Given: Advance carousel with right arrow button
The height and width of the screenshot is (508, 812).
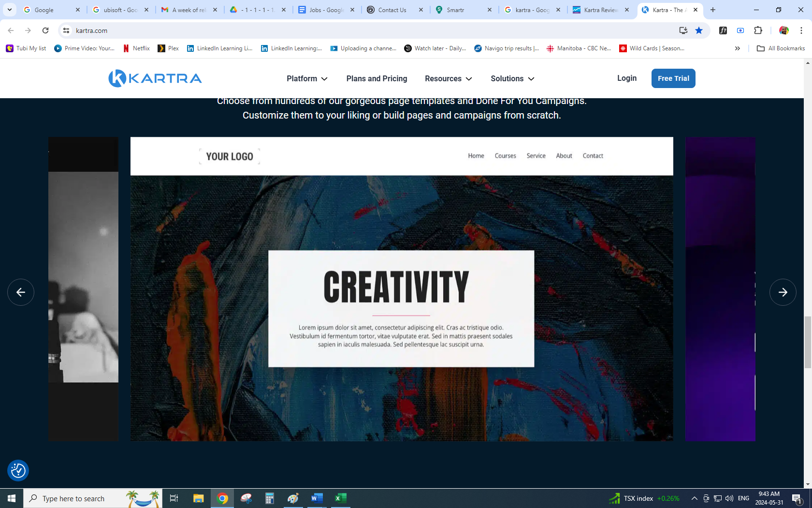Looking at the screenshot, I should point(783,292).
